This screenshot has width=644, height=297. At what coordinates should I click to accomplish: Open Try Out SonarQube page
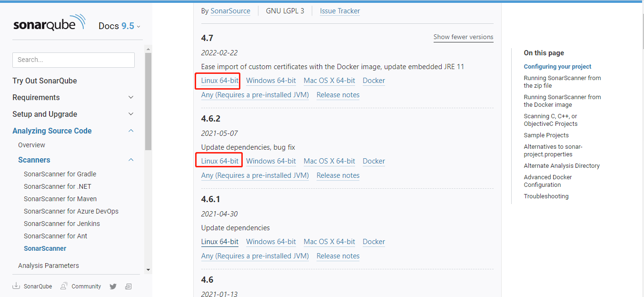[45, 81]
